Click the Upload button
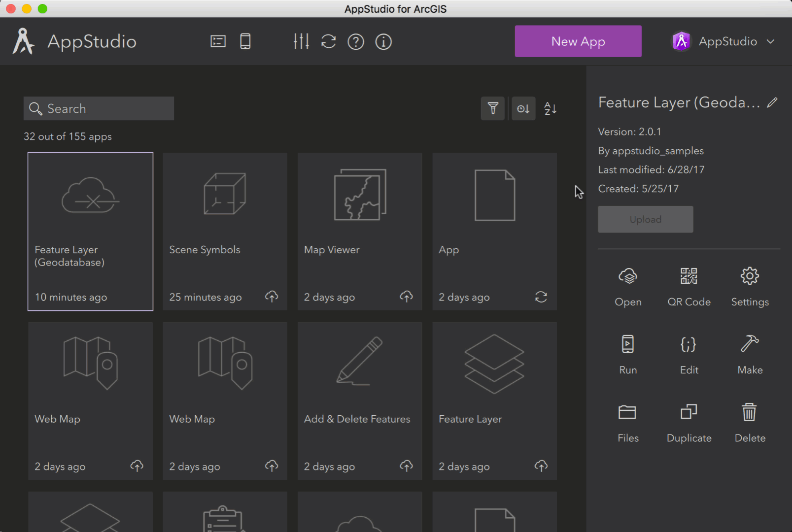This screenshot has height=532, width=792. [646, 219]
